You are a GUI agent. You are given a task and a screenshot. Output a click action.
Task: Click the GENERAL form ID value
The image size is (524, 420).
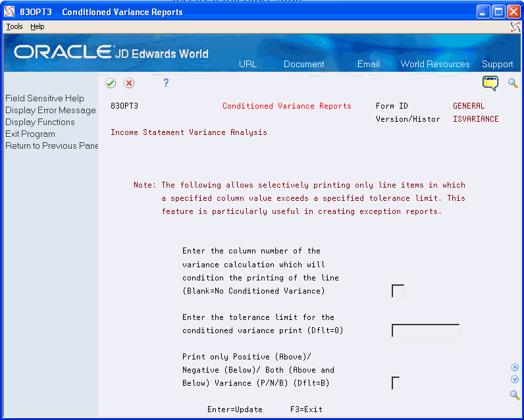(x=469, y=106)
